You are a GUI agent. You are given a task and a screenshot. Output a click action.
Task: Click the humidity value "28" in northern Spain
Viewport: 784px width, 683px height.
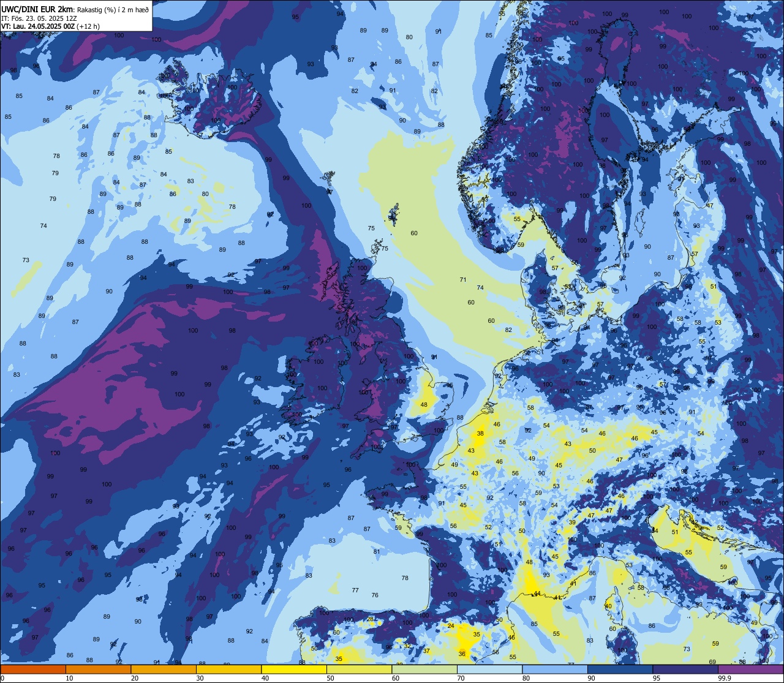coord(371,619)
